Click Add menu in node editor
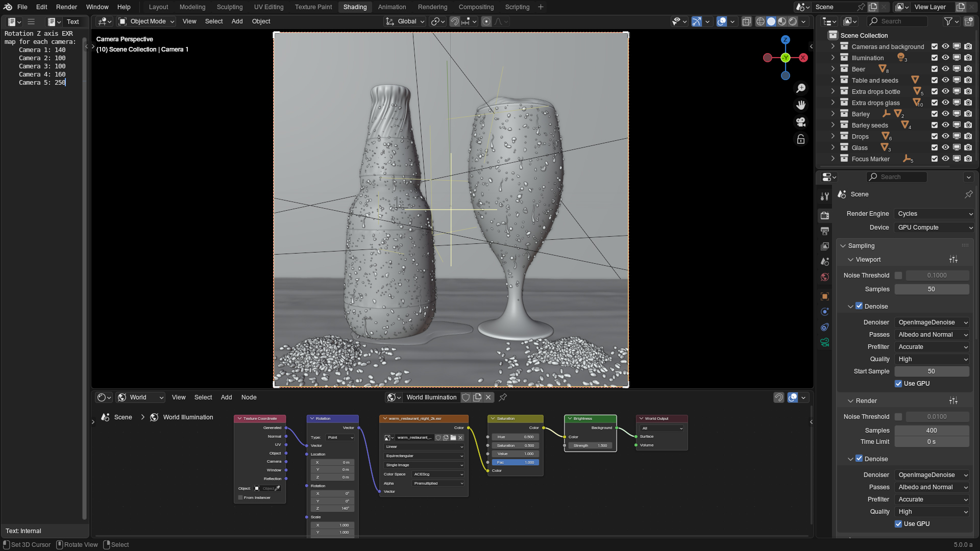 [226, 397]
